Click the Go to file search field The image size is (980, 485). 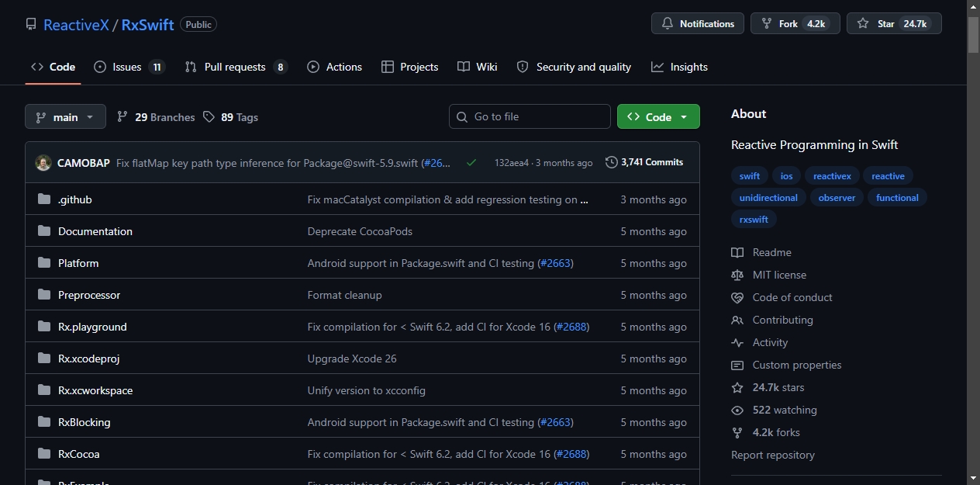pyautogui.click(x=530, y=116)
